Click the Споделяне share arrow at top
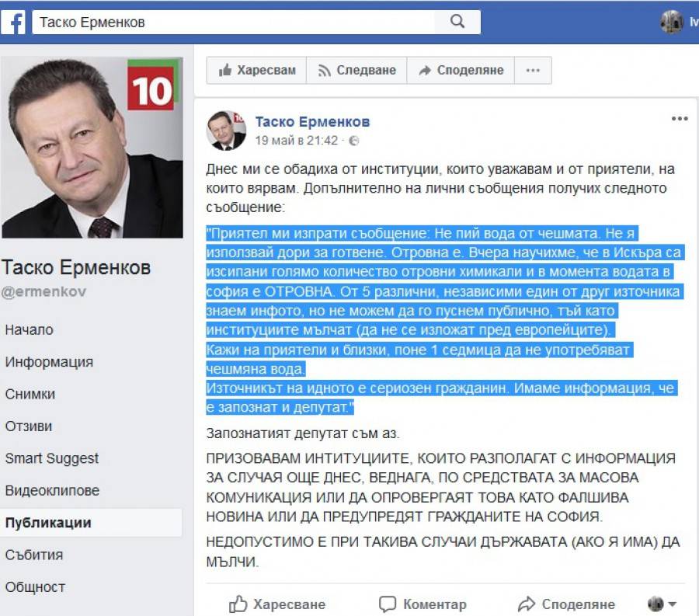This screenshot has height=616, width=699. coord(461,71)
